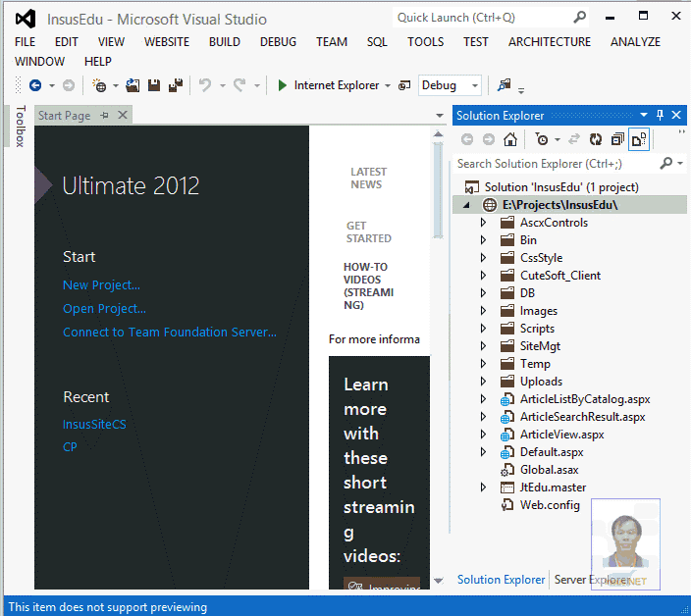This screenshot has height=616, width=691.
Task: Click the Start Page vertical scrollbar thumb
Action: [438, 189]
